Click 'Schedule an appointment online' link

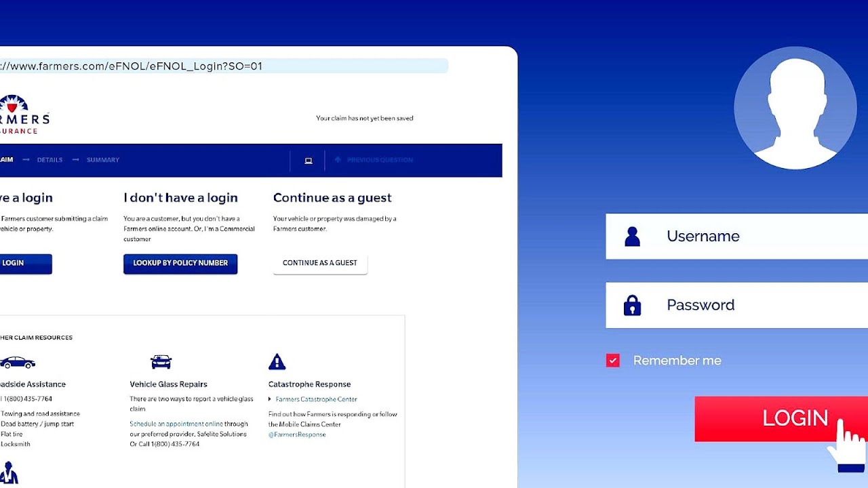(176, 424)
